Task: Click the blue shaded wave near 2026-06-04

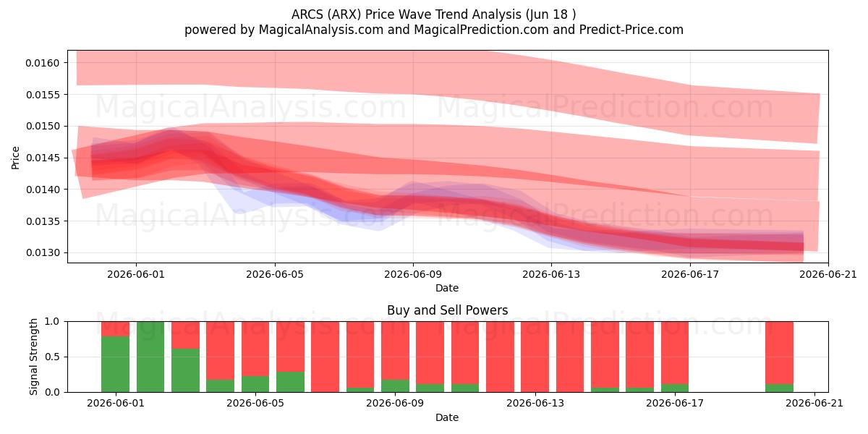Action: (x=240, y=203)
